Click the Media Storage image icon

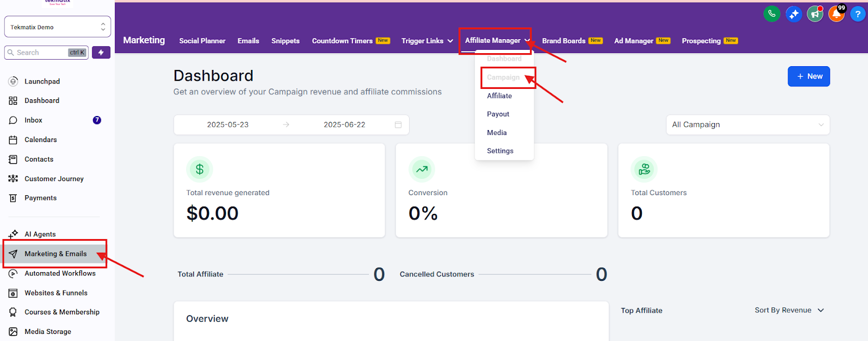(x=13, y=332)
